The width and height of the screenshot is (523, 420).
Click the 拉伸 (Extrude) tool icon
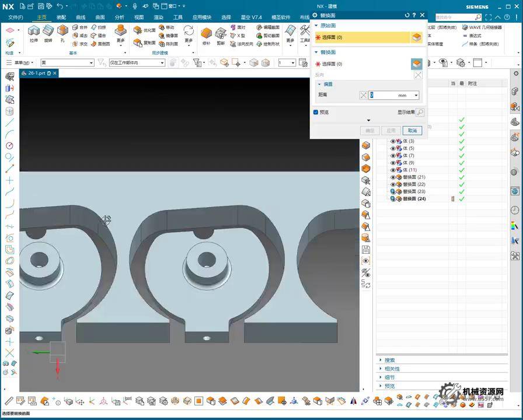point(33,31)
